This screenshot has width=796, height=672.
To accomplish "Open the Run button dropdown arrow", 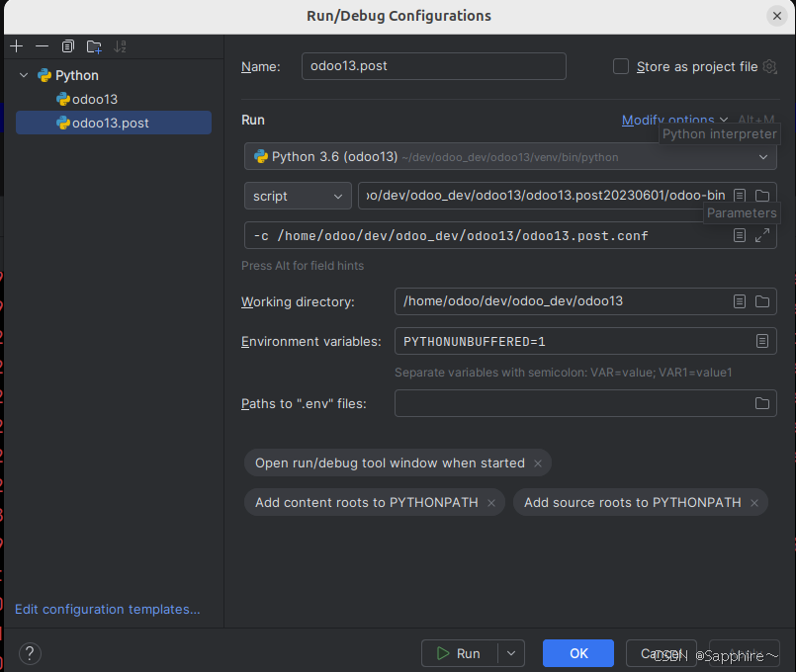I will (x=511, y=653).
